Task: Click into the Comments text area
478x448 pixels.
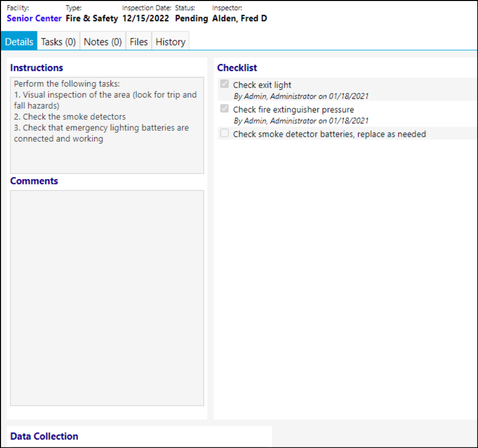Action: point(107,298)
